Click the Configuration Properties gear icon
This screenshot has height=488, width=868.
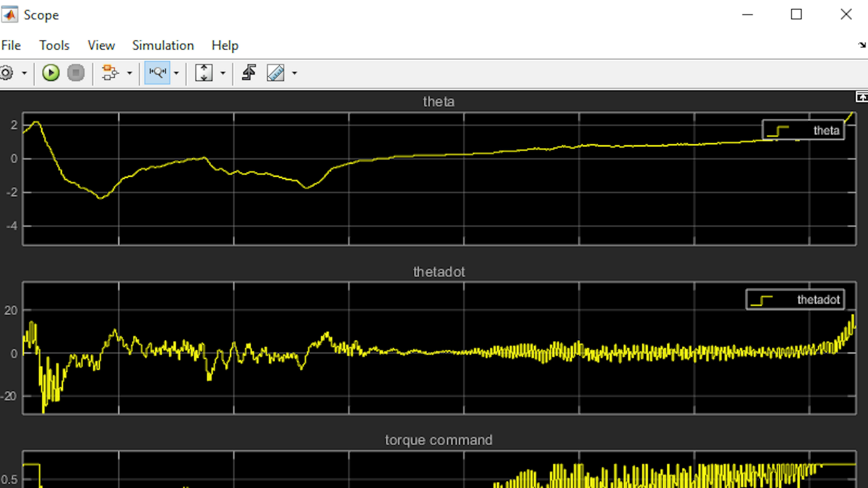pyautogui.click(x=6, y=73)
